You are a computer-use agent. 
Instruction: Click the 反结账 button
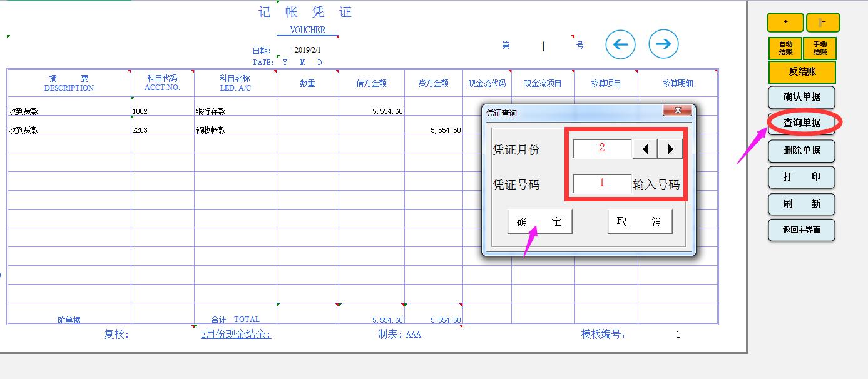tap(804, 71)
